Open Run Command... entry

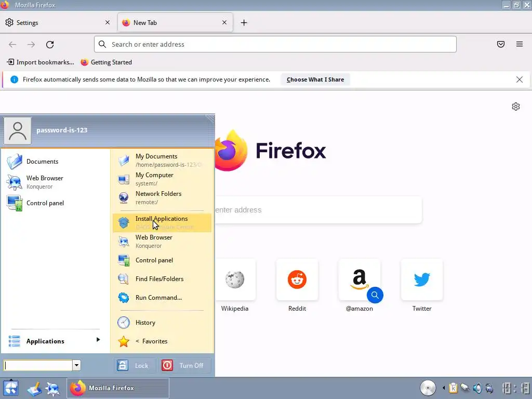point(162,298)
